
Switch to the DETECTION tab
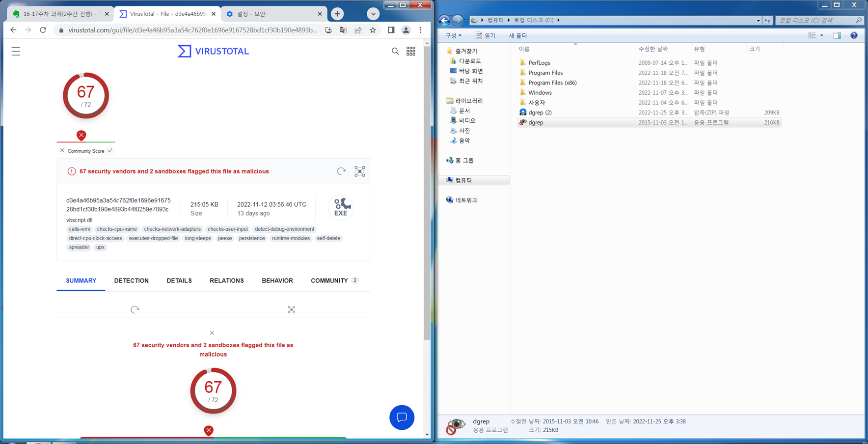[132, 280]
